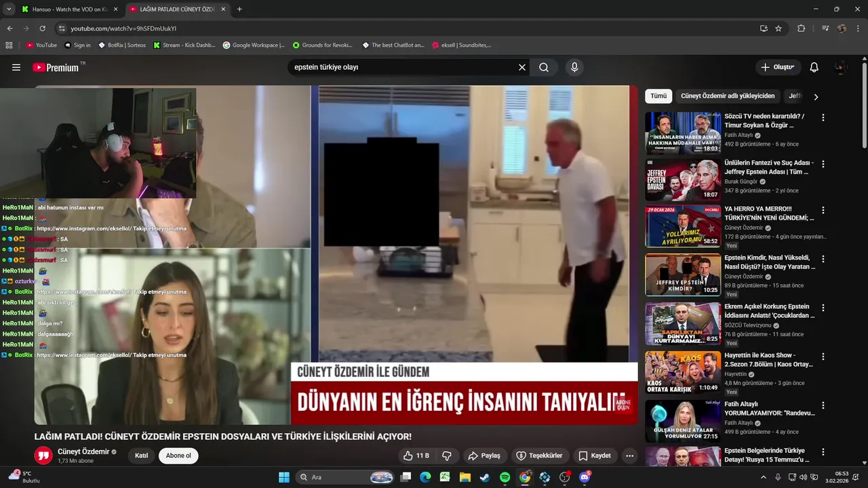
Task: Open the BotRix | Sorteos bookmark
Action: (x=123, y=45)
